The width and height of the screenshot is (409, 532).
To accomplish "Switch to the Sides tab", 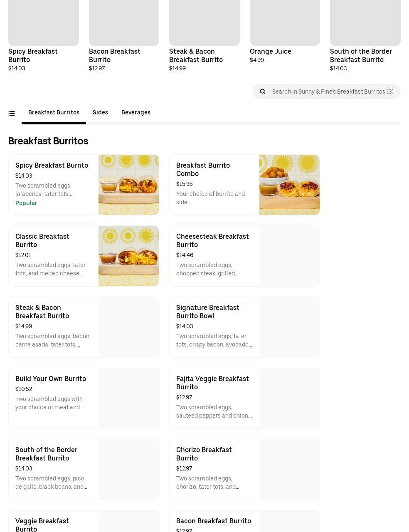I will coord(100,112).
